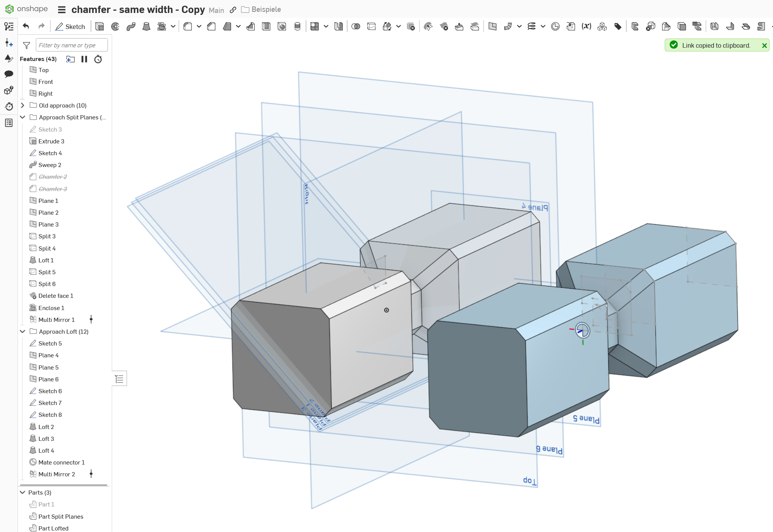Collapse the Approach Split Planes folder

(22, 117)
